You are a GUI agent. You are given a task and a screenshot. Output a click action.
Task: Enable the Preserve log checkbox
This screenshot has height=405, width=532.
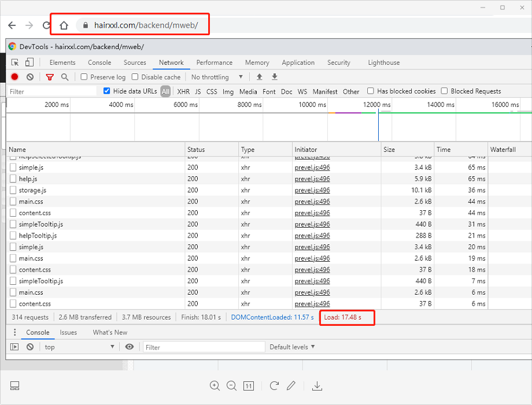click(x=84, y=77)
